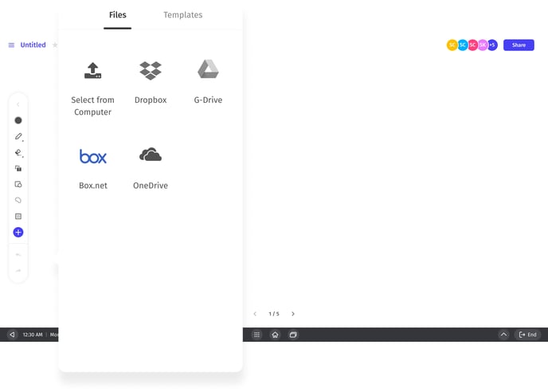Expand the +5 more participants list

[x=492, y=45]
